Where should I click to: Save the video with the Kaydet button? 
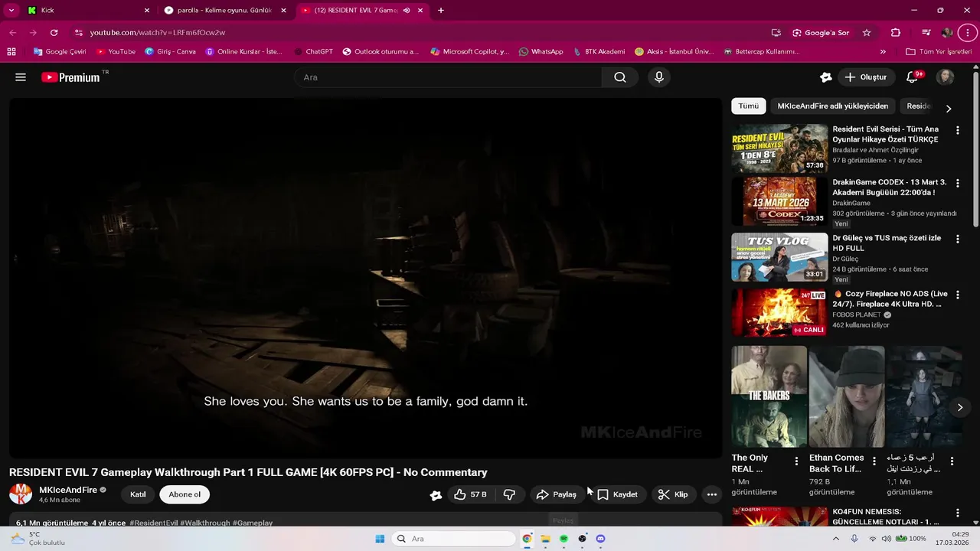point(617,494)
